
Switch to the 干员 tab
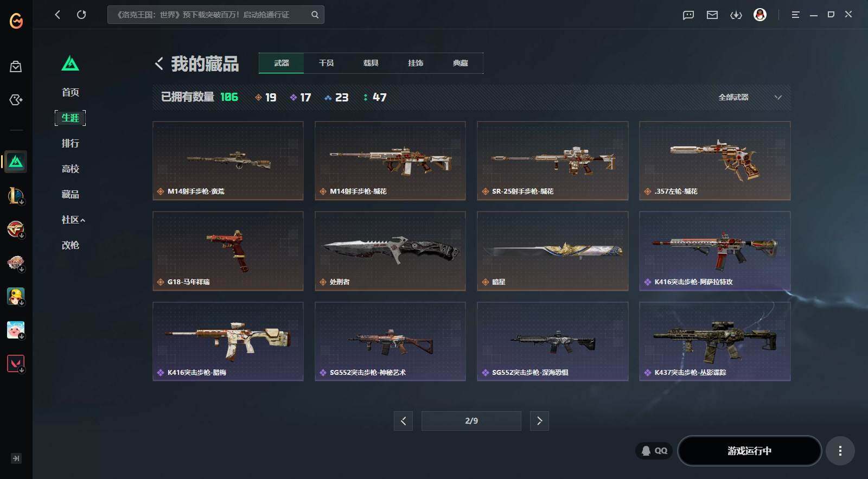pos(326,63)
